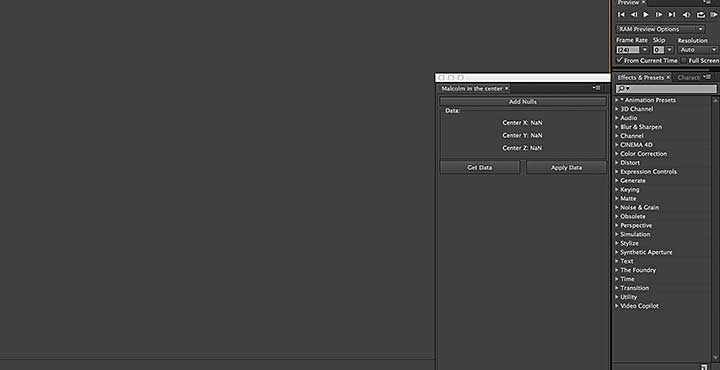Click the Center X: NaN text
The width and height of the screenshot is (720, 370).
522,123
